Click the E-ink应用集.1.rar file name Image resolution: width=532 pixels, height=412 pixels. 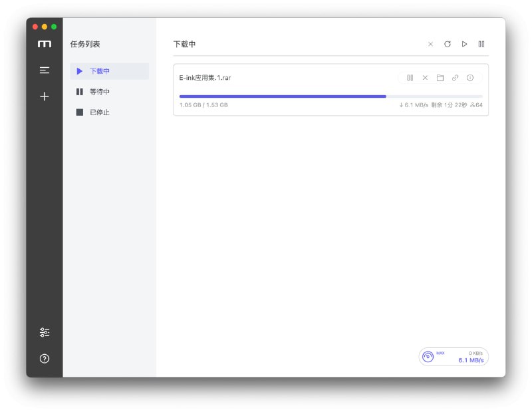(x=205, y=78)
